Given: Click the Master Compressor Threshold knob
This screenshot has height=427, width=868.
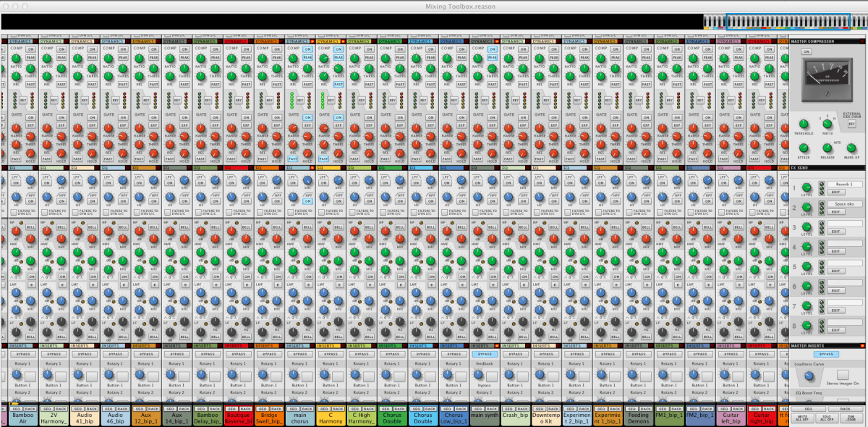Looking at the screenshot, I should coord(804,123).
